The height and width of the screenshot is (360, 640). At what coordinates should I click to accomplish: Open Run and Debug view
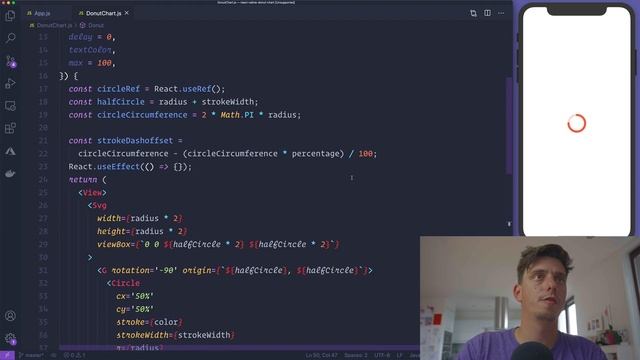(10, 84)
